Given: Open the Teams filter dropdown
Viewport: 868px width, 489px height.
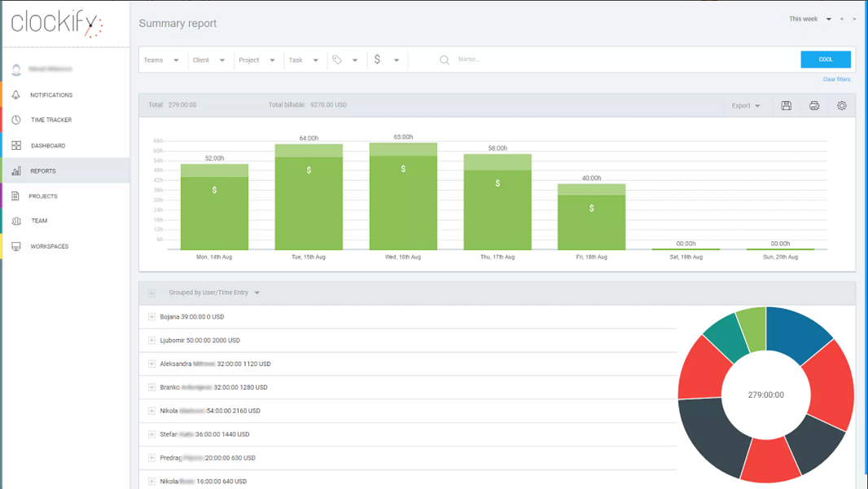Looking at the screenshot, I should click(161, 59).
